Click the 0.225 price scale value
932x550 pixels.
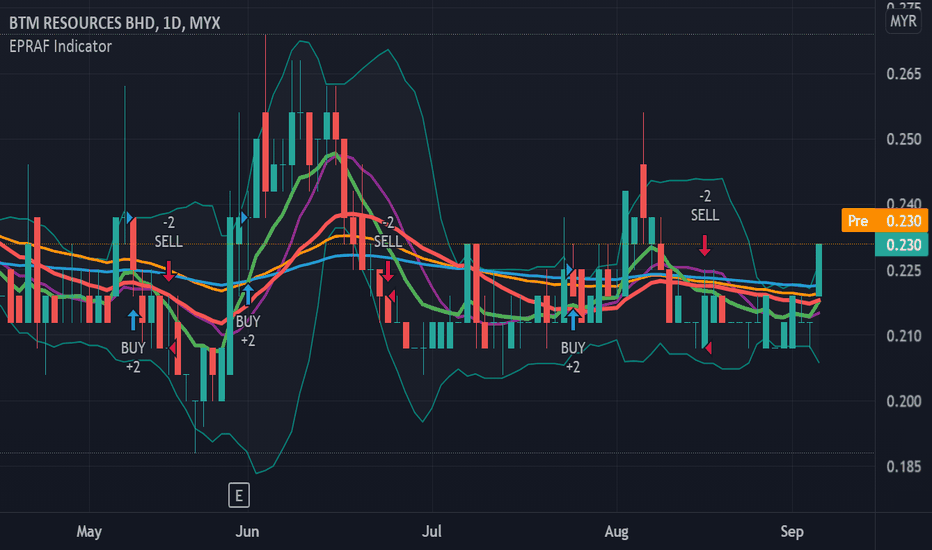pos(903,271)
